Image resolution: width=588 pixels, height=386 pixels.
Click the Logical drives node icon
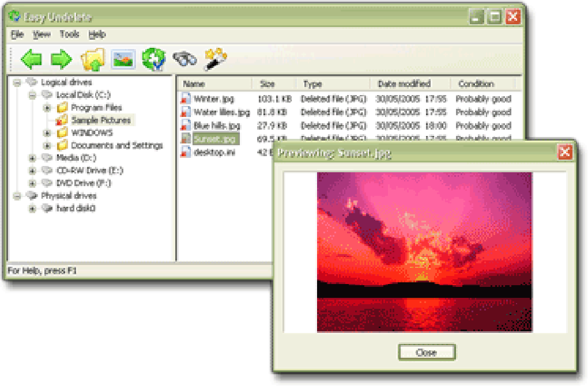(x=32, y=82)
